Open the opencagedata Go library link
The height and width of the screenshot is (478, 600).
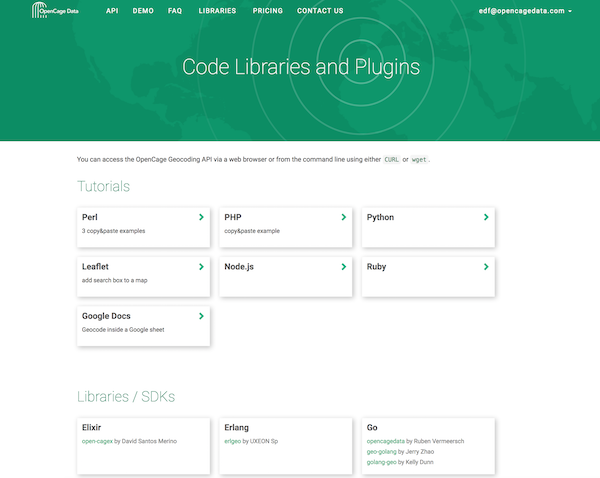[x=386, y=441]
